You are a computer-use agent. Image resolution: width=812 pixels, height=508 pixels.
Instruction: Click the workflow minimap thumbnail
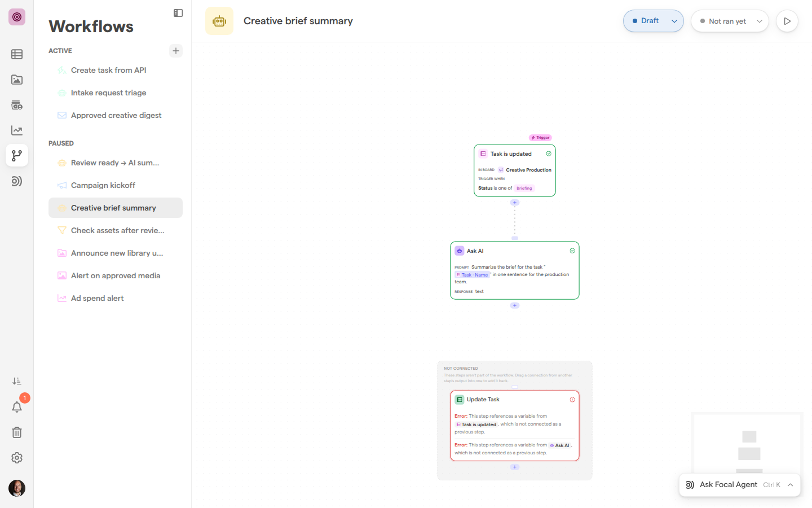click(747, 443)
